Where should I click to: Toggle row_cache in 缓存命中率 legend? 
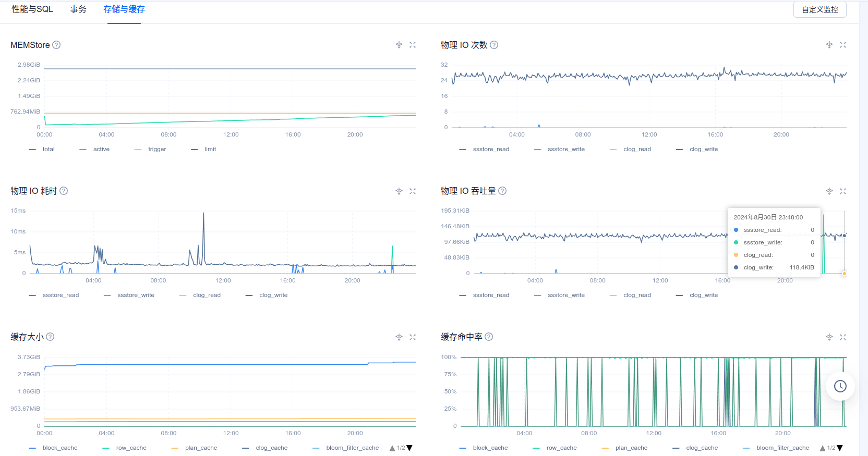(554, 448)
